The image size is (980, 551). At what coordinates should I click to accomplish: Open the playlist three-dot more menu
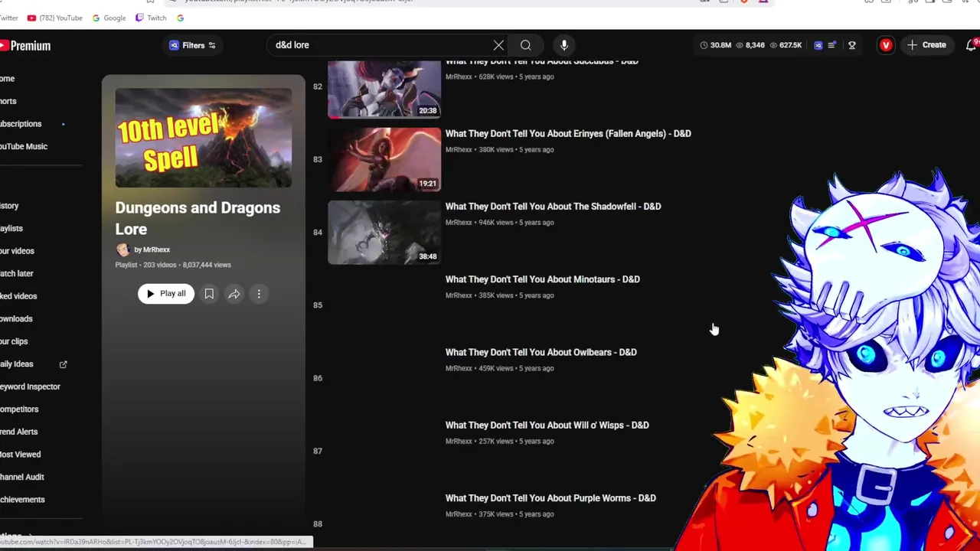pyautogui.click(x=259, y=294)
